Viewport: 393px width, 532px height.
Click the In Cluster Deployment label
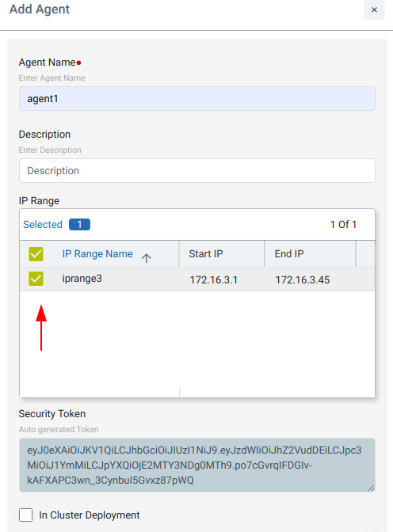90,515
